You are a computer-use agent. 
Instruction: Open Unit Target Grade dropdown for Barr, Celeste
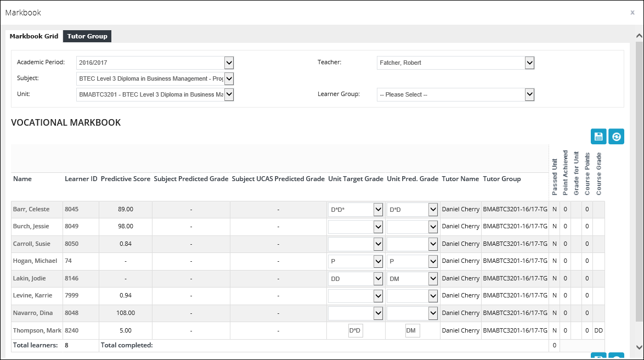[x=377, y=210]
